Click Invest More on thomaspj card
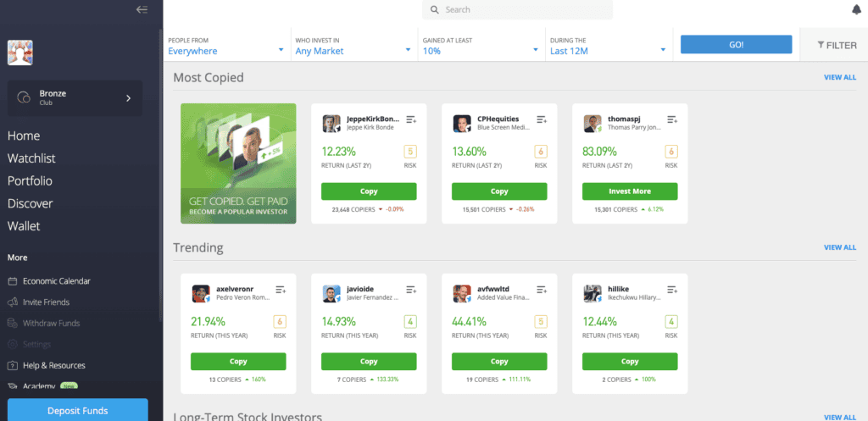 point(630,191)
